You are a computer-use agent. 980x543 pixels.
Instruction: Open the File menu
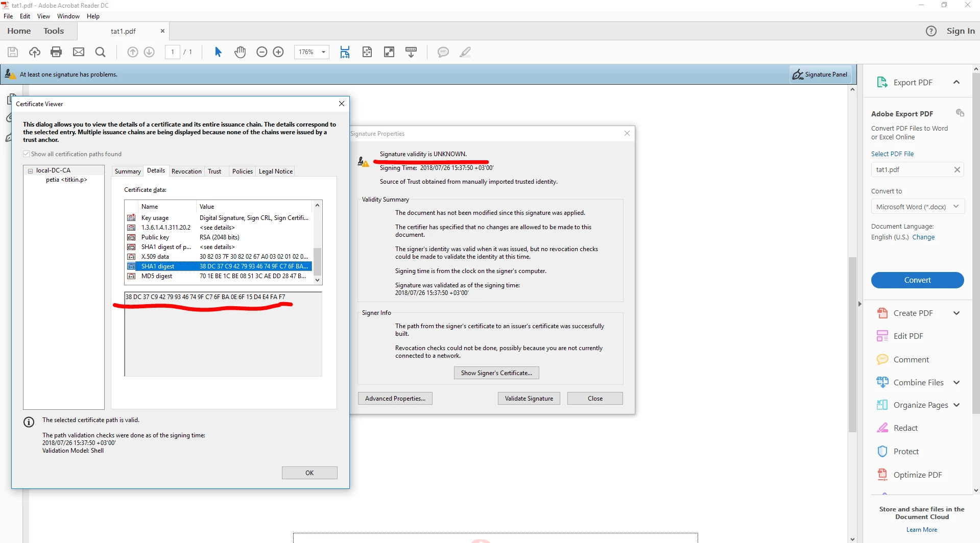click(8, 16)
